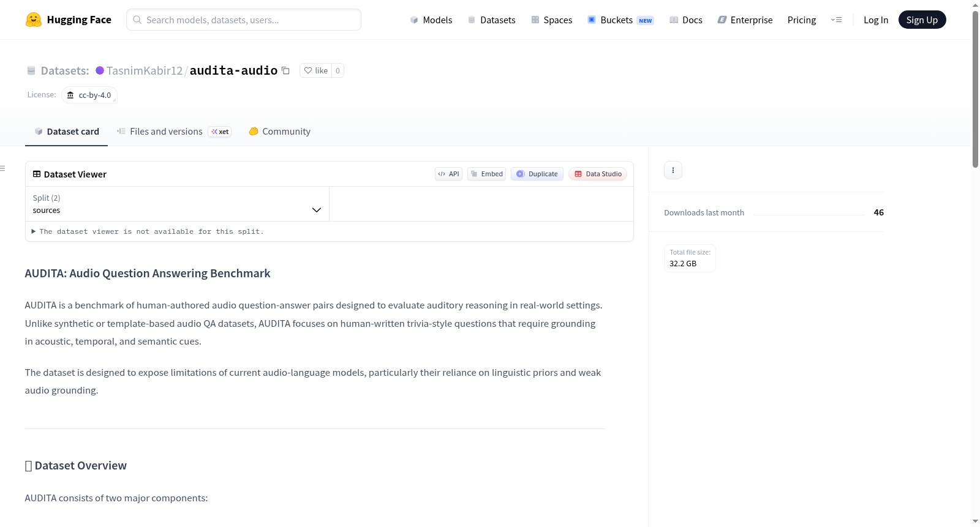Open the Models page
The height and width of the screenshot is (527, 980).
431,20
